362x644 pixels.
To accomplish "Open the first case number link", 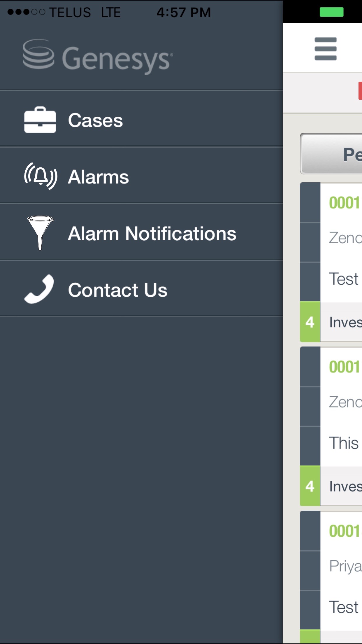I will tap(345, 203).
